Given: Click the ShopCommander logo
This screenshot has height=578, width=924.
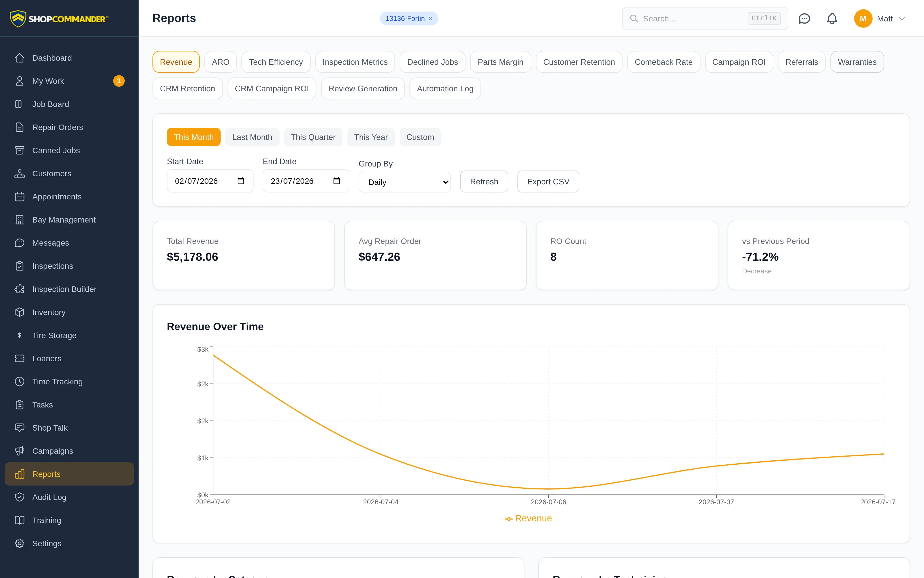Looking at the screenshot, I should 59,18.
